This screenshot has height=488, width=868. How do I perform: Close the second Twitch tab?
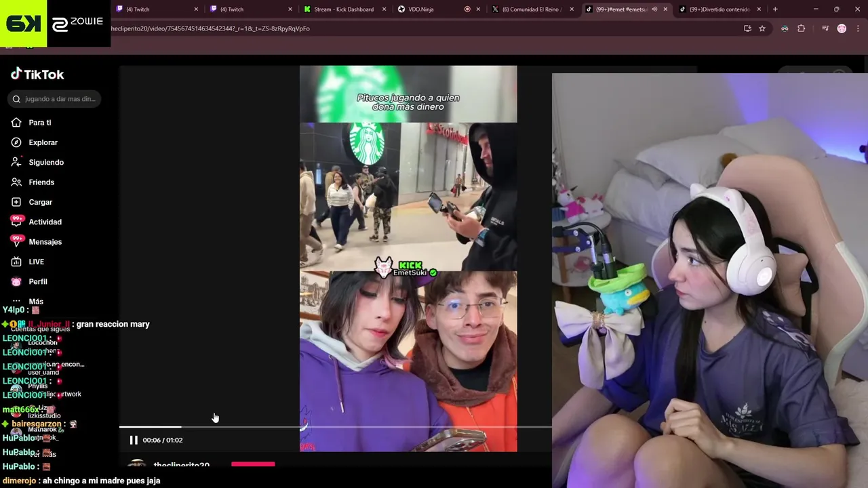tap(290, 9)
